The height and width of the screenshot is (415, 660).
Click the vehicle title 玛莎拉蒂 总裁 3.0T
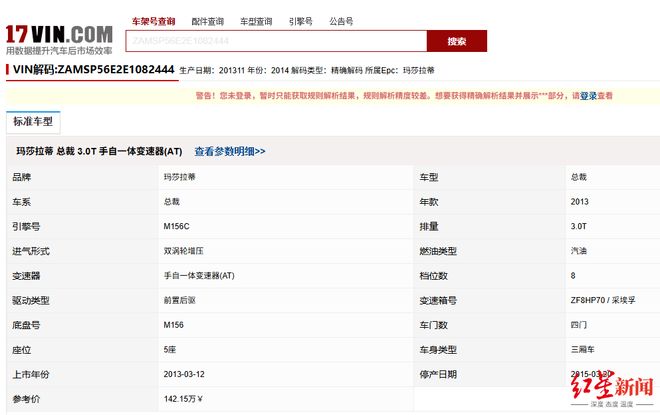99,151
